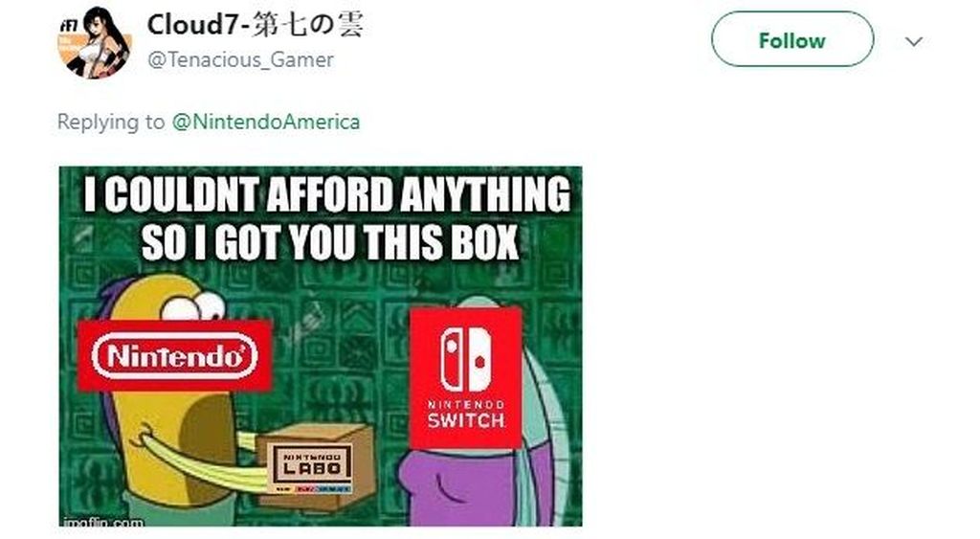
Task: Click the 'I COULDNT AFFORD ANYTHING' caption line
Action: [327, 195]
